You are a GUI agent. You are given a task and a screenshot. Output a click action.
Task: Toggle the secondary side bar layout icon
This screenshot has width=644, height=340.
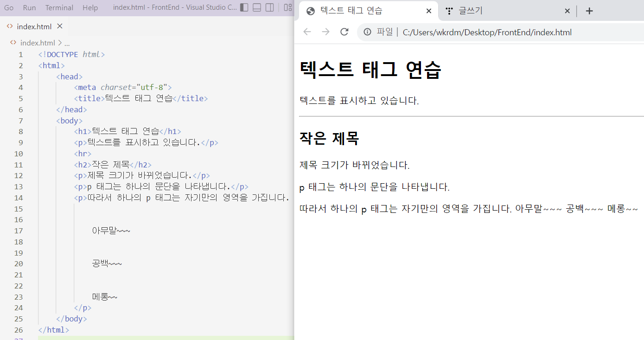pos(269,7)
